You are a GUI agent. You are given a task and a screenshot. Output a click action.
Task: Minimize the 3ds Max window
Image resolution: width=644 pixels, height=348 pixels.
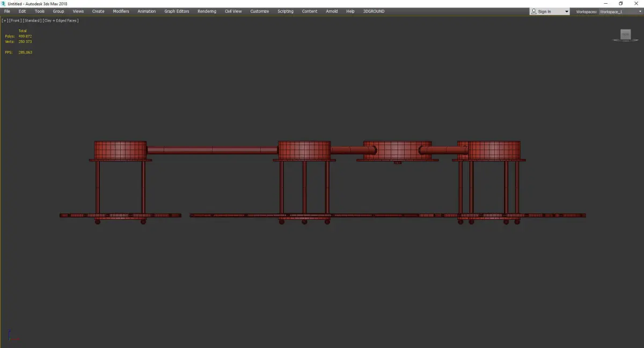[606, 3]
